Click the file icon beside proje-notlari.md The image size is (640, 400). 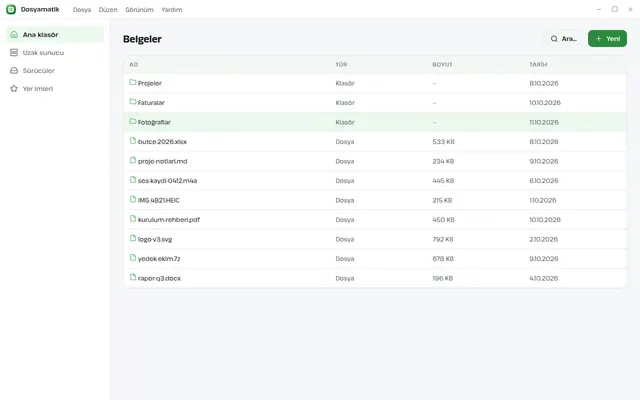click(133, 160)
